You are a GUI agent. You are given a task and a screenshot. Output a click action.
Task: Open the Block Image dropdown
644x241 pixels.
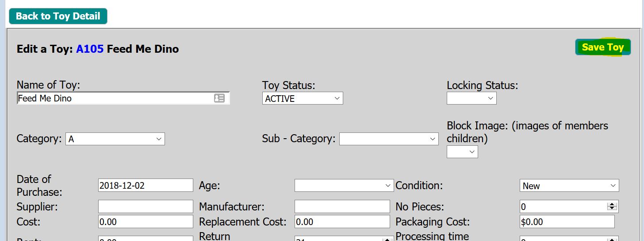(462, 152)
